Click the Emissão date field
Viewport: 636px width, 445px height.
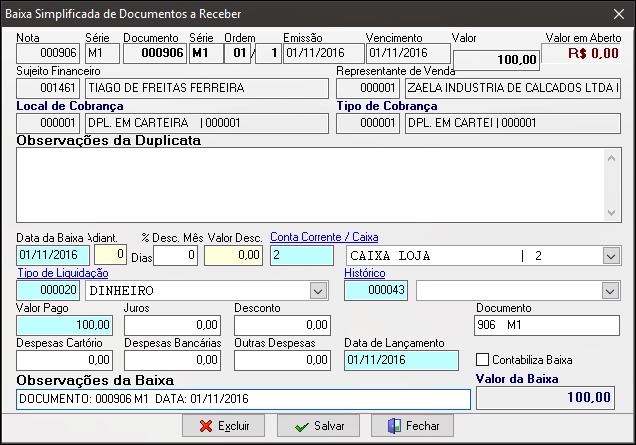pyautogui.click(x=323, y=53)
